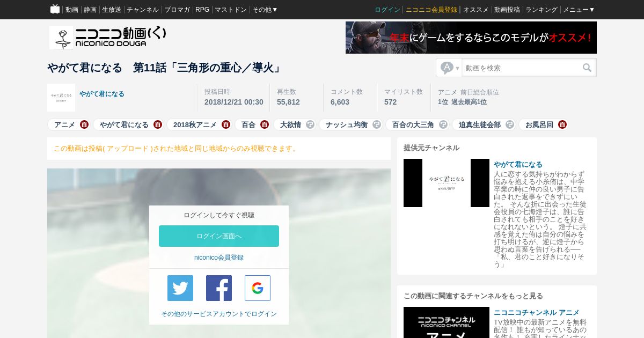Viewport: 644px width, 338px height.
Task: Click the 1位 anime ranking value
Action: 443,102
